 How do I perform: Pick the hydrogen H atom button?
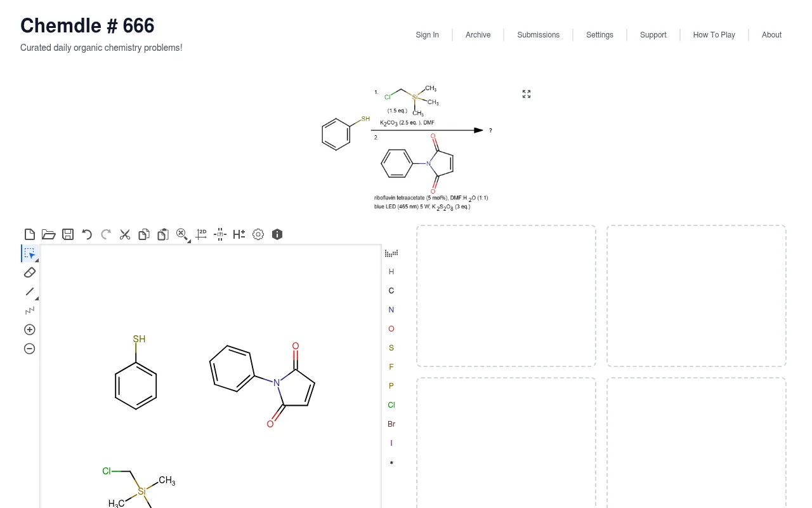pos(391,272)
